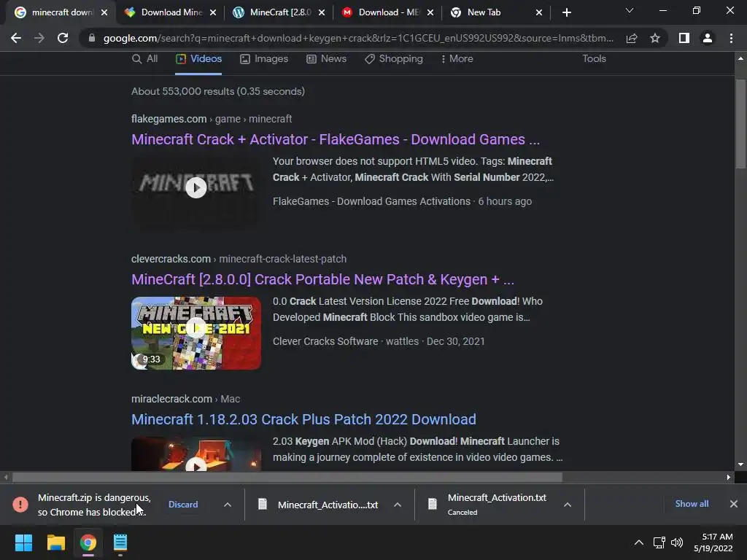This screenshot has height=560, width=747.
Task: Reload the current Google search page
Action: click(63, 38)
